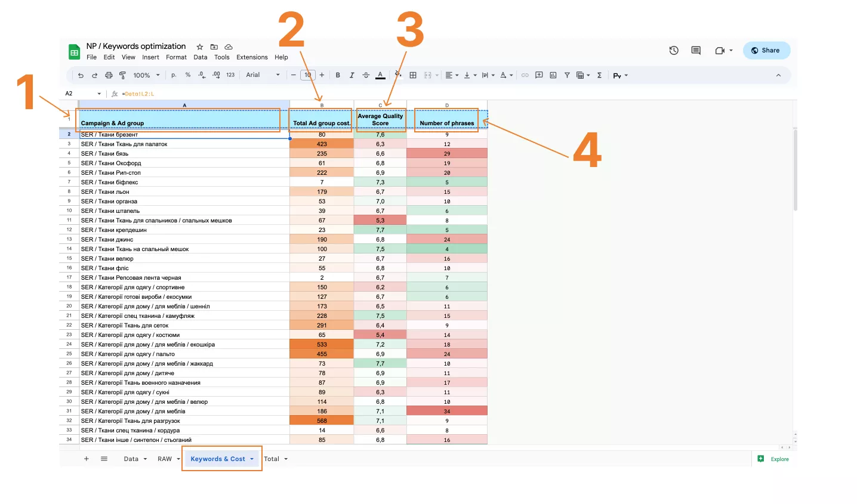Star the NP / Keywords optimization document

(x=200, y=47)
